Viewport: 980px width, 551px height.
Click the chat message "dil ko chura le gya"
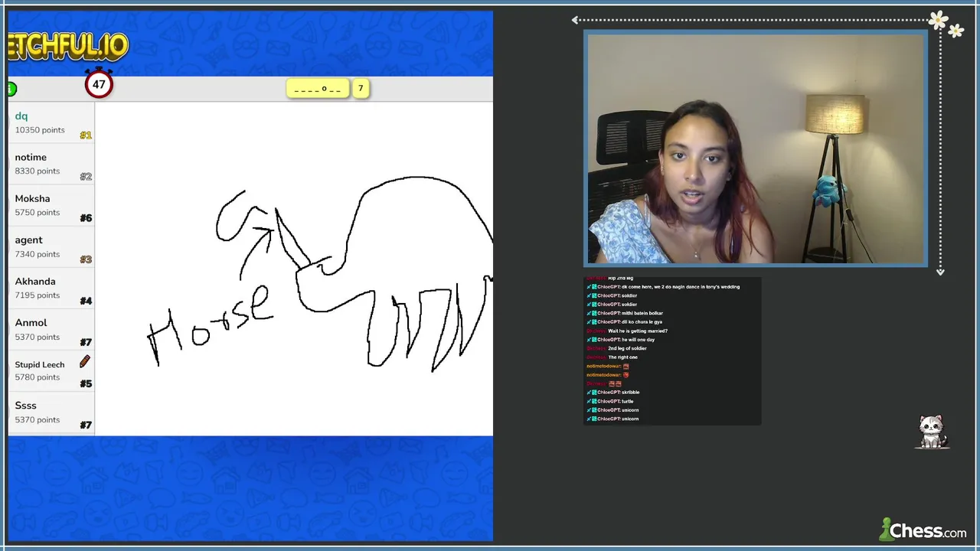(x=625, y=322)
